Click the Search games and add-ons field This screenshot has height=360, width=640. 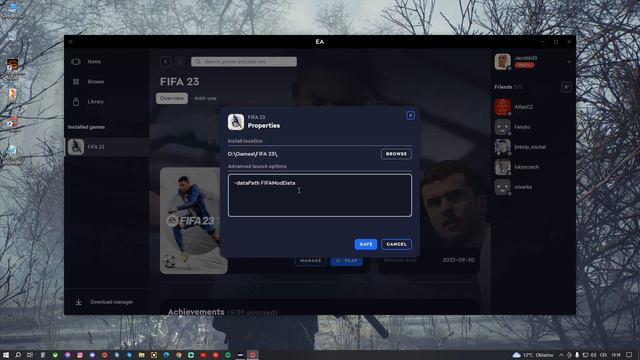click(x=244, y=62)
